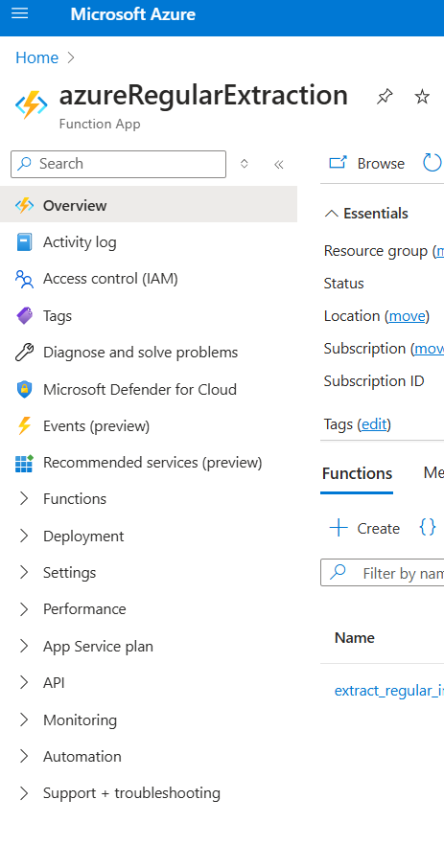Open the hamburger portal menu

pos(19,13)
